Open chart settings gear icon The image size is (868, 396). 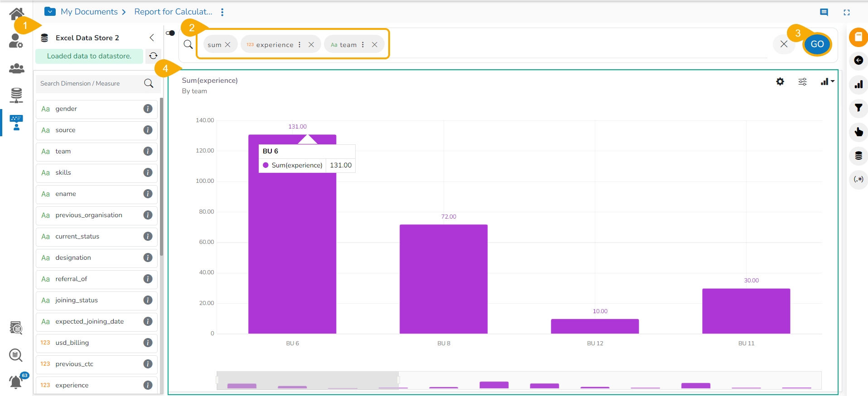click(x=780, y=81)
